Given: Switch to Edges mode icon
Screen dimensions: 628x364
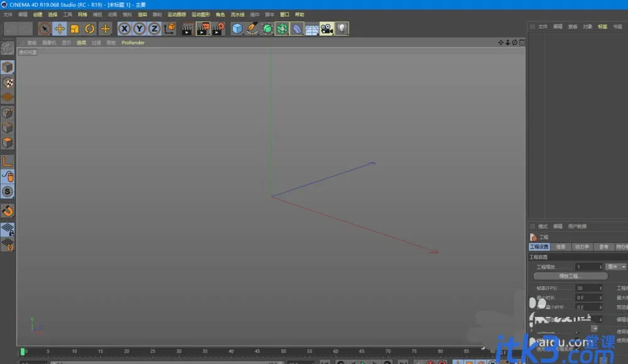Looking at the screenshot, I should coord(7,128).
